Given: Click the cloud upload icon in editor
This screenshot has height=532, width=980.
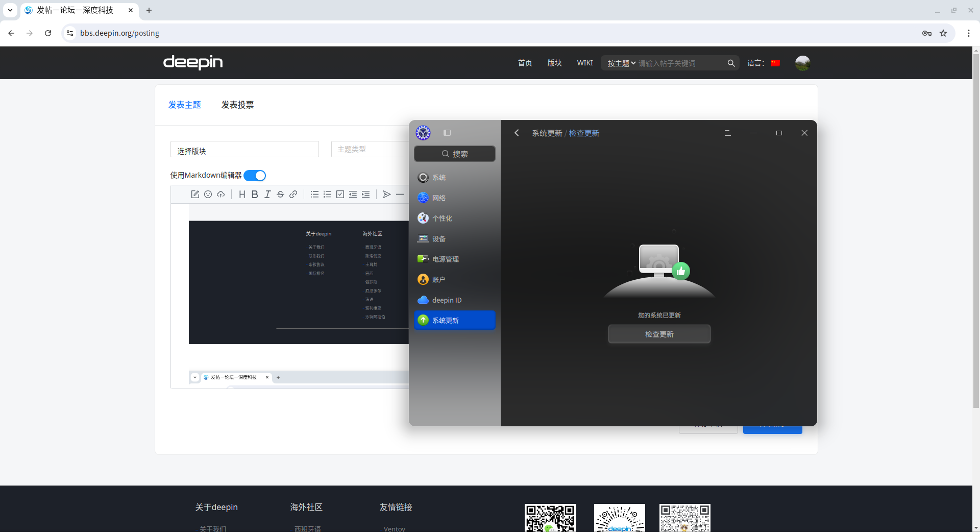Looking at the screenshot, I should (220, 195).
